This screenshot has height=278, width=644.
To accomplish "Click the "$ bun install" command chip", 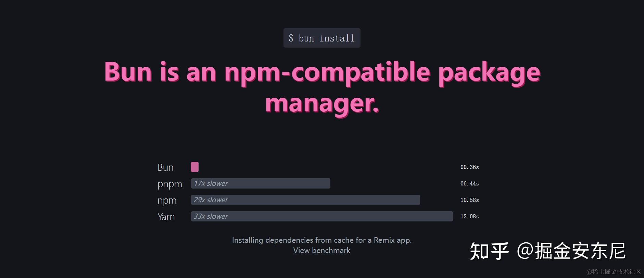I will 322,38.
